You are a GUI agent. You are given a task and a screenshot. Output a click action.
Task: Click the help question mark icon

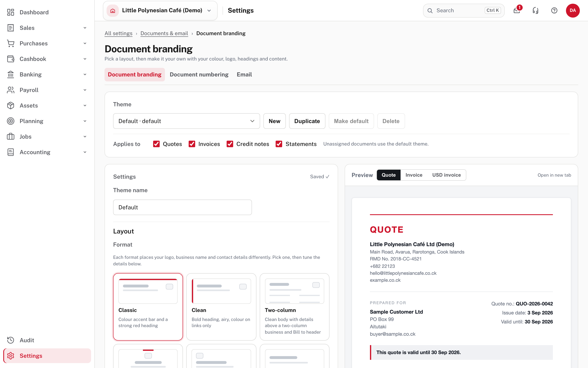click(x=554, y=10)
